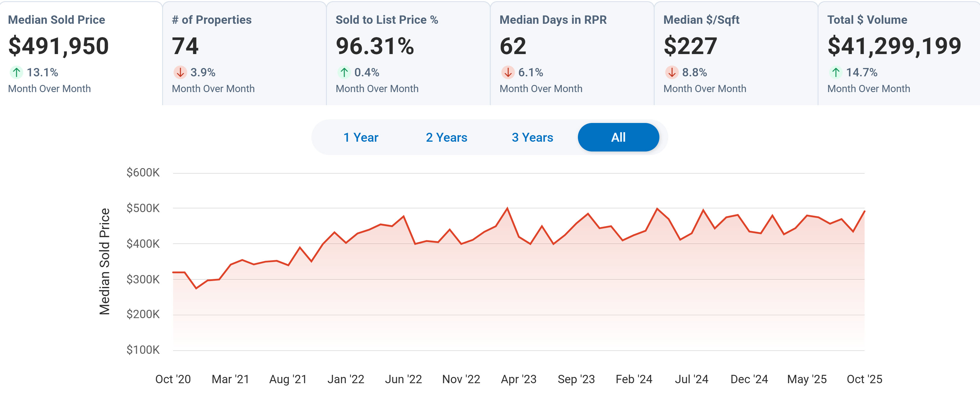This screenshot has width=980, height=401.
Task: Click green up arrow next to 0.4%
Action: click(344, 72)
